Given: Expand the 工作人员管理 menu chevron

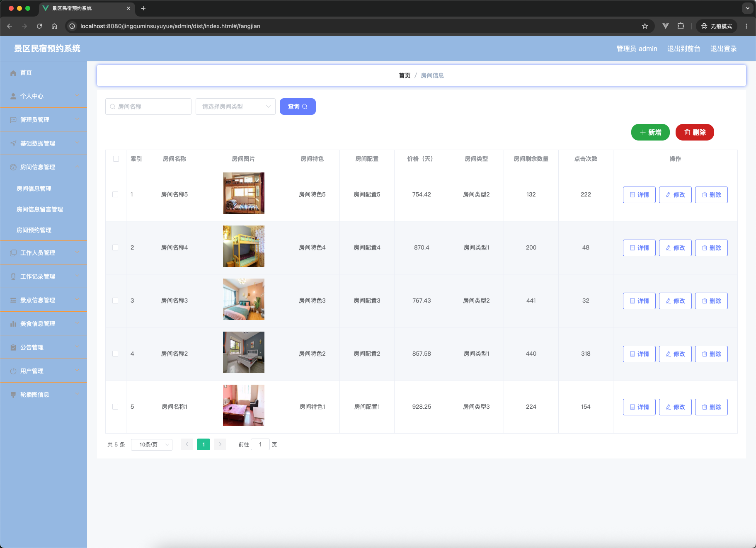Looking at the screenshot, I should pos(77,253).
